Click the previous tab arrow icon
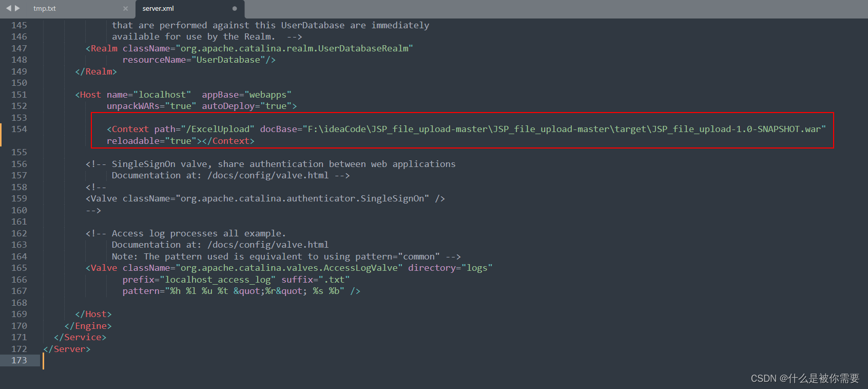 click(x=8, y=8)
